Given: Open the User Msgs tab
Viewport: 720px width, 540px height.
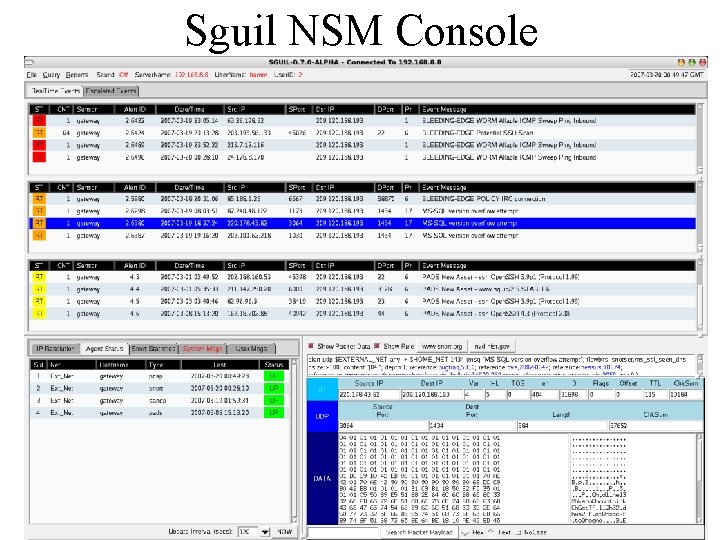Looking at the screenshot, I should click(251, 349).
